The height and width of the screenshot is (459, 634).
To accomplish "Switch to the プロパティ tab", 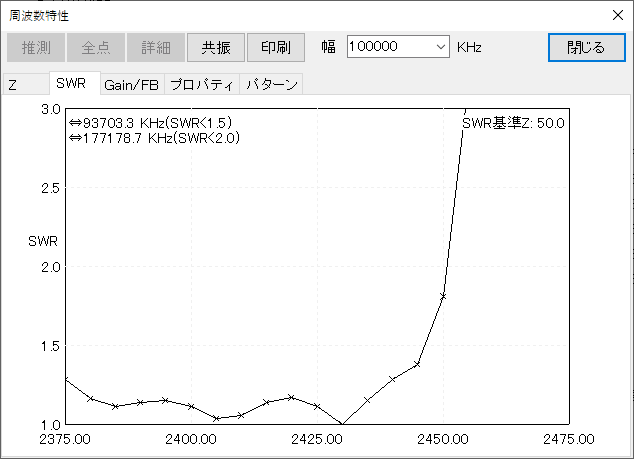I will point(201,85).
